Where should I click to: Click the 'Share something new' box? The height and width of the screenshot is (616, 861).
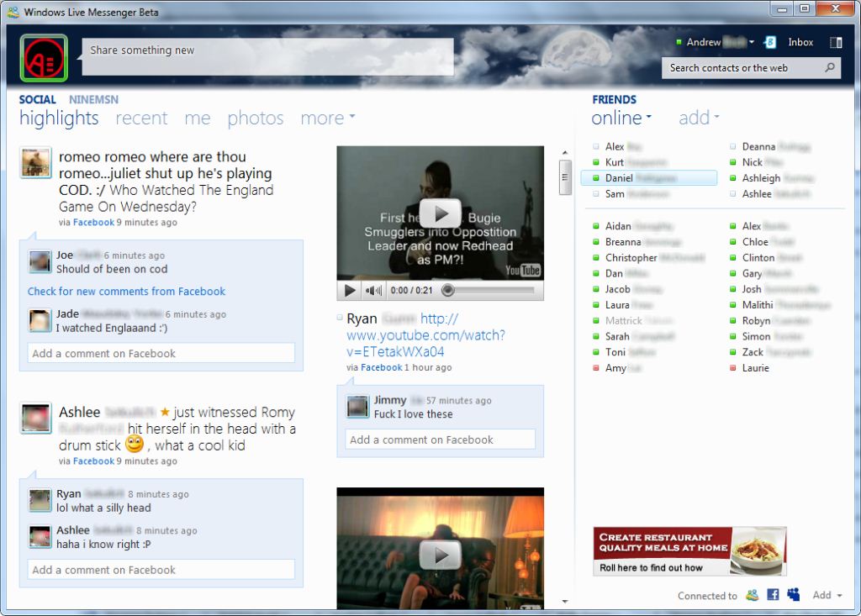(x=268, y=56)
